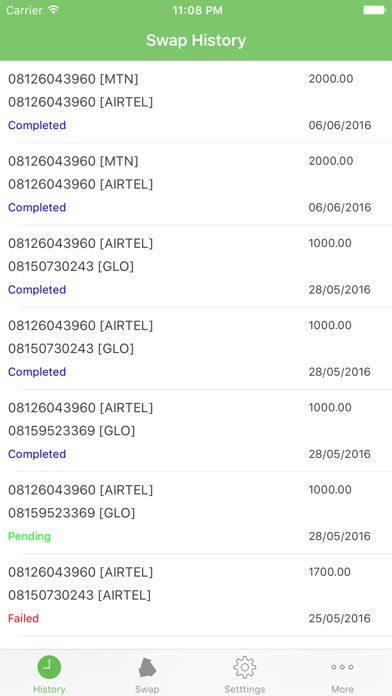Tap the Wi-Fi icon in status bar

(54, 10)
